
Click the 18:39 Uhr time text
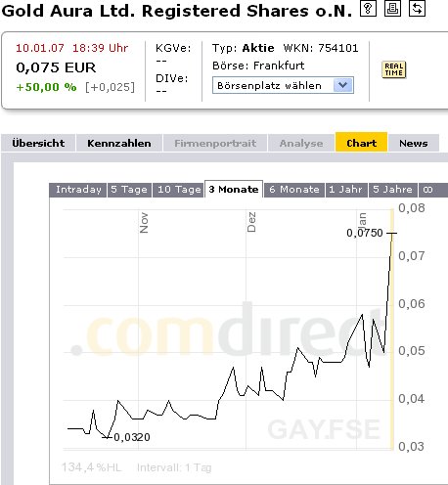pos(101,48)
